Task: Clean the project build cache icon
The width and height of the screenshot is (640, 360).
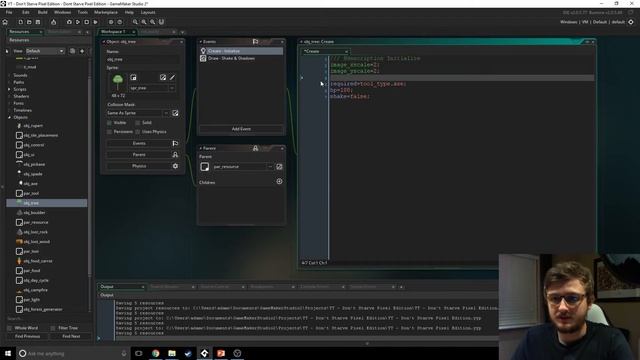Action: (x=95, y=22)
